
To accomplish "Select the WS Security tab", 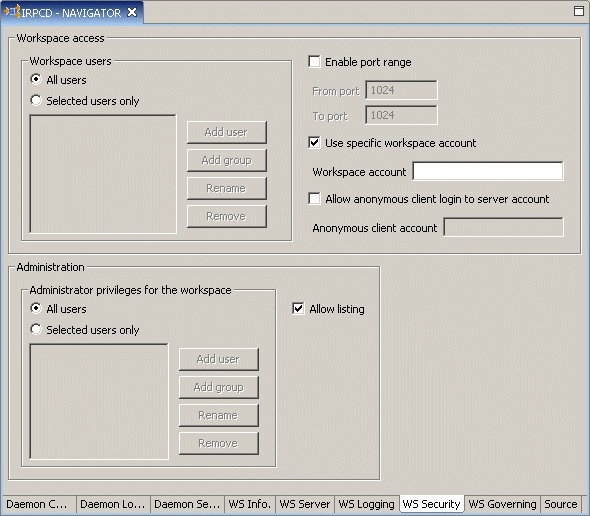I will [432, 504].
